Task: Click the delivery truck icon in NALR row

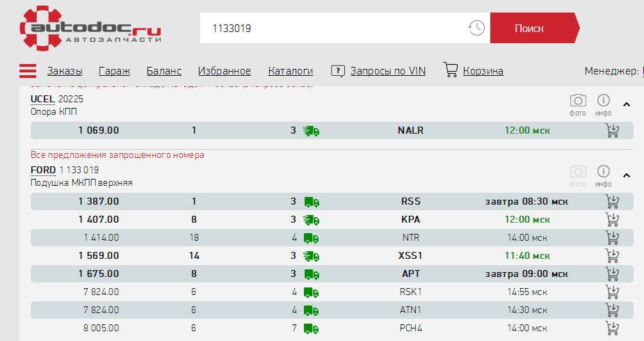Action: (x=312, y=131)
